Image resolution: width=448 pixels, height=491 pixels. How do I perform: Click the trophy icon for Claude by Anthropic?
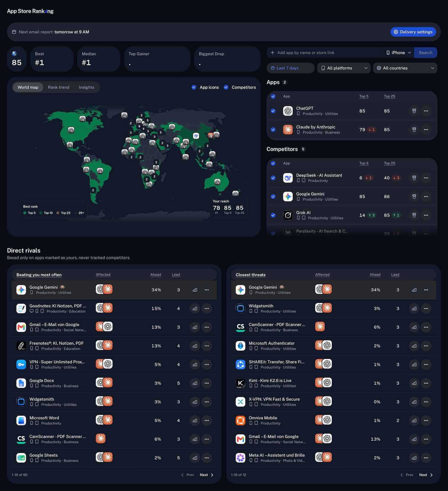coord(414,130)
